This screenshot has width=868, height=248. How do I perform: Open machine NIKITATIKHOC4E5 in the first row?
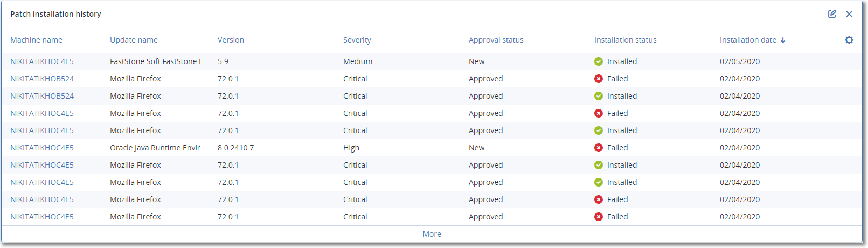pyautogui.click(x=42, y=61)
